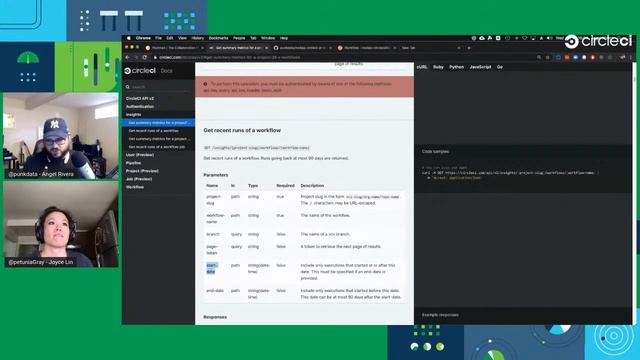Open CircleCI API v2 sidebar section

tap(140, 98)
